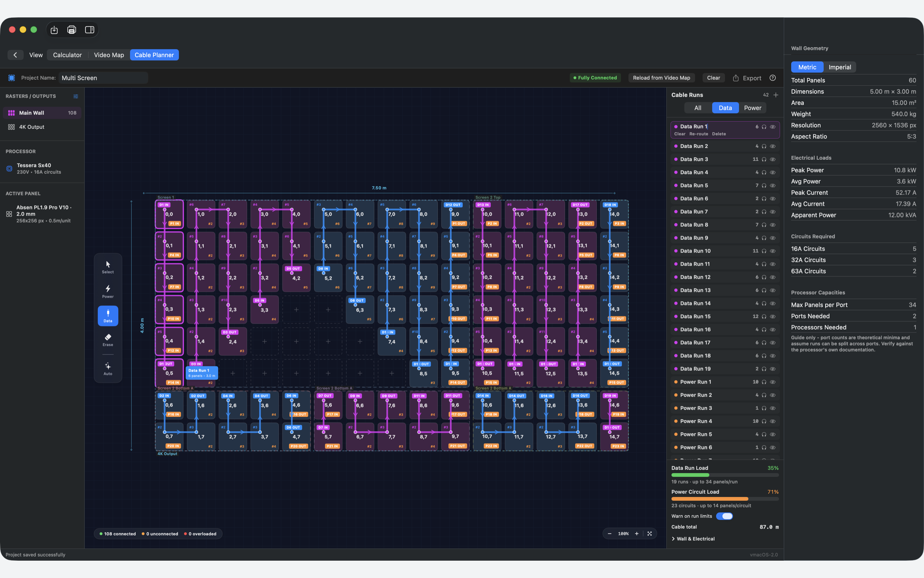Hide Data Run 12 with eye icon
The image size is (924, 578).
(x=773, y=277)
